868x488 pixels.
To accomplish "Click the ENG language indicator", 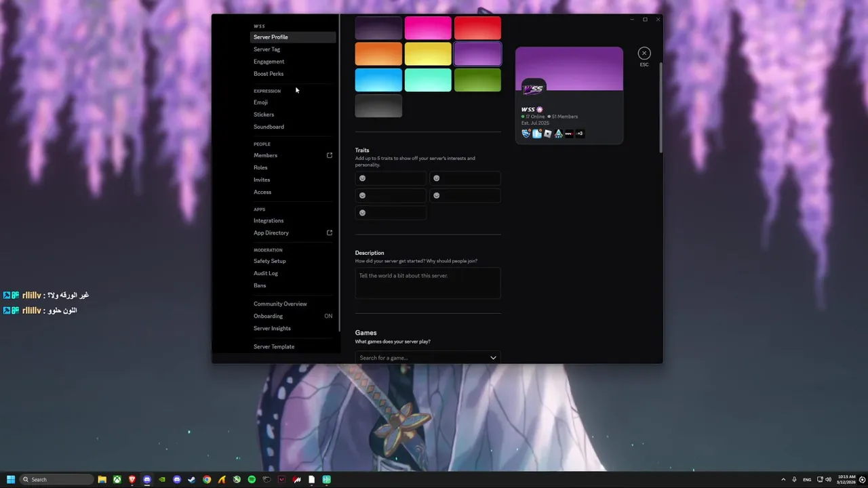I will tap(807, 479).
